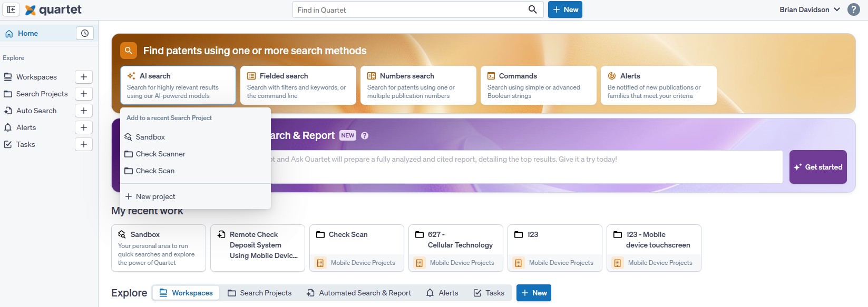Open Workspaces in the sidebar
This screenshot has width=868, height=307.
coord(36,77)
